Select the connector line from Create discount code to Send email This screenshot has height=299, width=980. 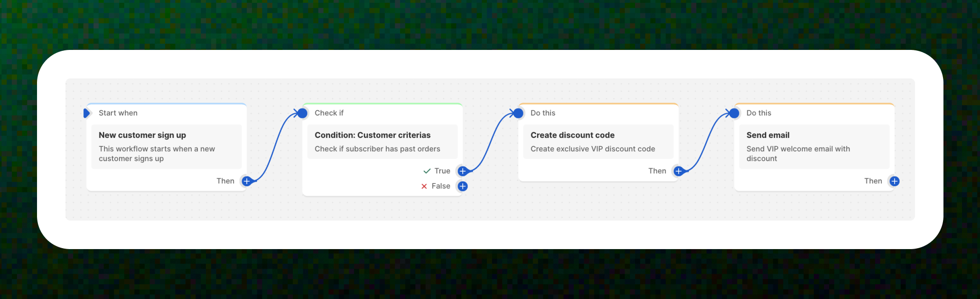click(x=706, y=142)
